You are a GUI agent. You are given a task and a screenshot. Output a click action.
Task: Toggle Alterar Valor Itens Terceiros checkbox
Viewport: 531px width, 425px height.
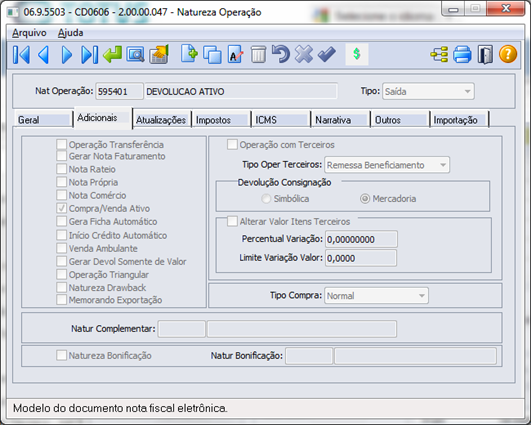coord(232,221)
